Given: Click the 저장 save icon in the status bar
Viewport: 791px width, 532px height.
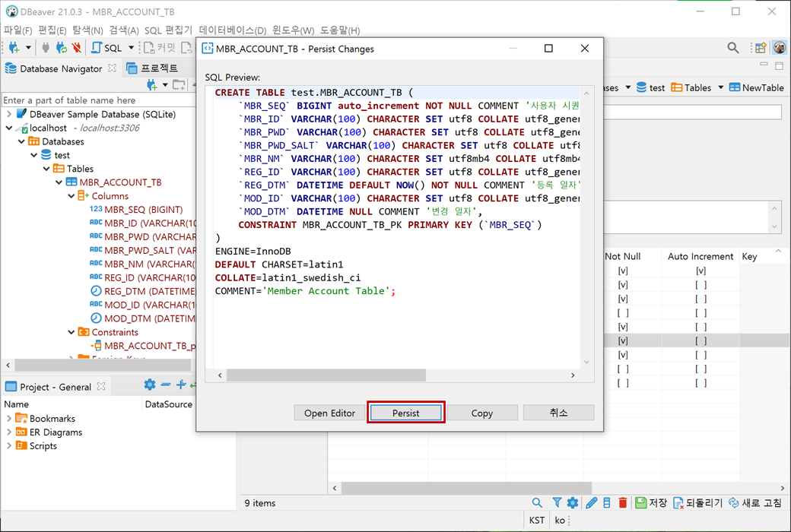Looking at the screenshot, I should click(641, 502).
